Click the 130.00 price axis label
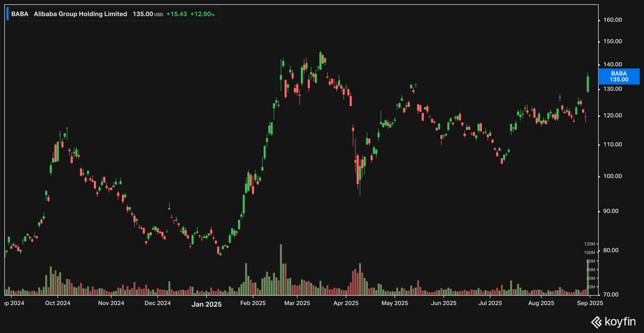This screenshot has width=644, height=333. [x=612, y=89]
